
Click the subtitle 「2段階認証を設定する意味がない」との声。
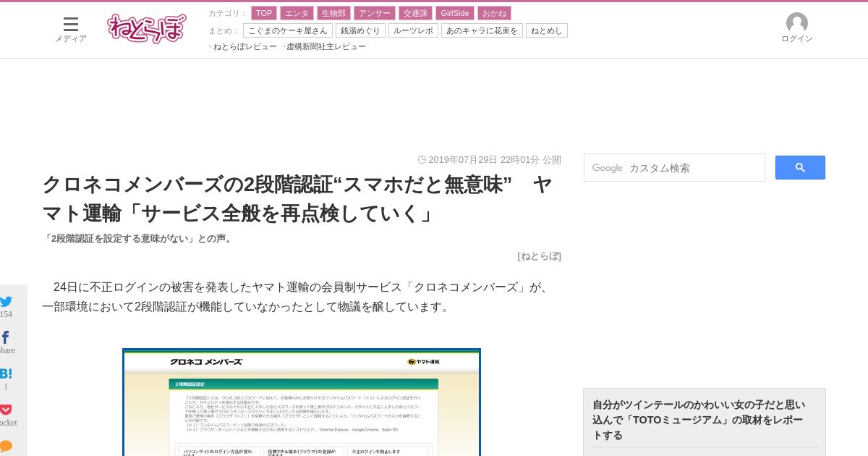[138, 239]
